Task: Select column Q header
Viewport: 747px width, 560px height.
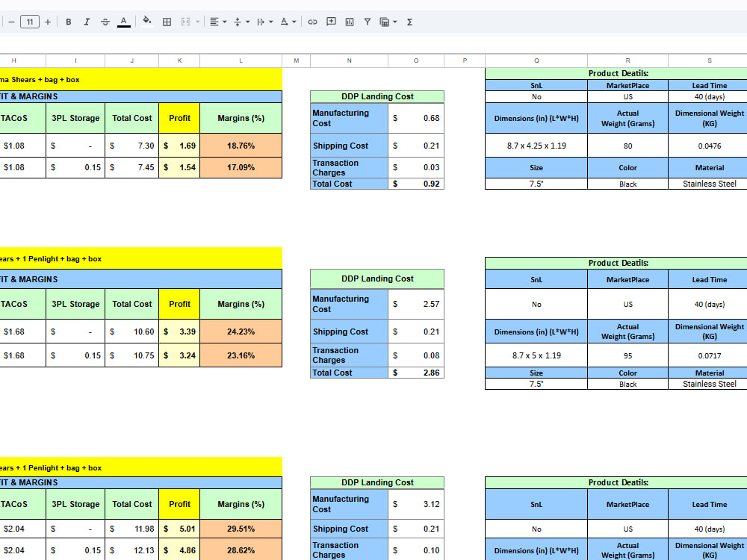Action: pyautogui.click(x=536, y=60)
